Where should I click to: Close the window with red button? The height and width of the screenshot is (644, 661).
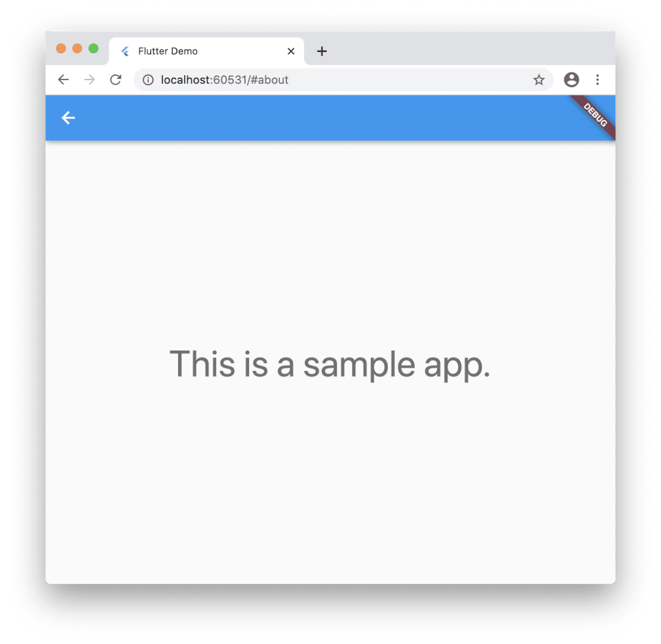click(x=61, y=48)
